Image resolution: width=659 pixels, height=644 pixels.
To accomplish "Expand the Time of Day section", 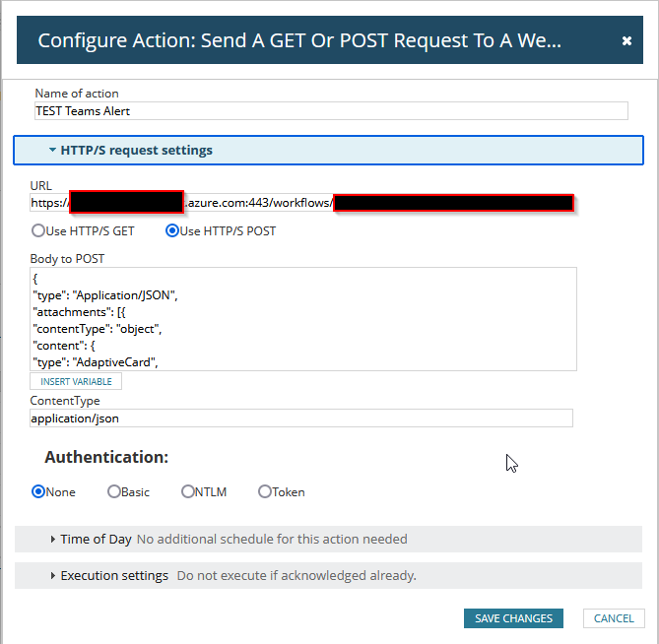I will click(328, 539).
